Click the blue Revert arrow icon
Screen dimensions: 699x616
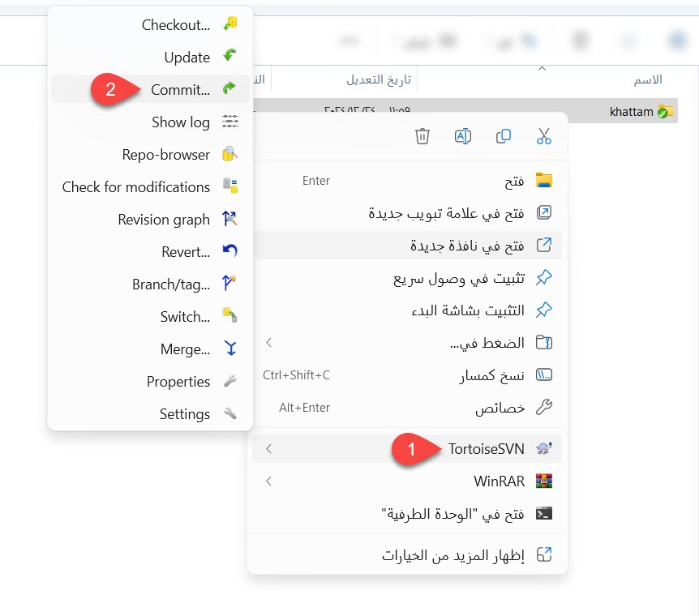(230, 251)
